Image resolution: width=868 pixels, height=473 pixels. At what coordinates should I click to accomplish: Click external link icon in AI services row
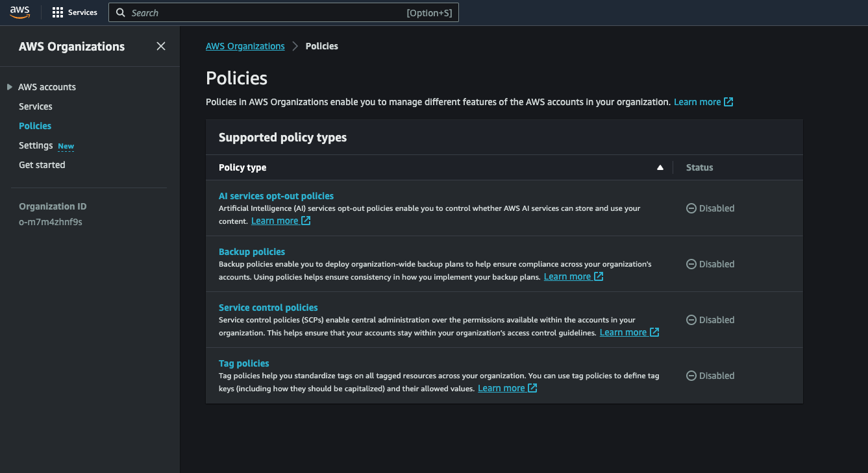pos(306,221)
